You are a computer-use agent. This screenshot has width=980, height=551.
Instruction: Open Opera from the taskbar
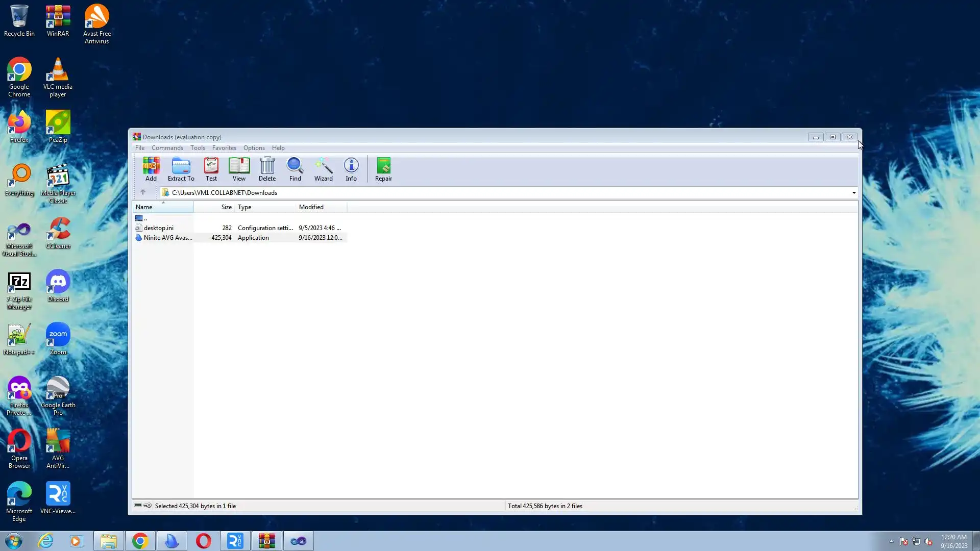coord(203,541)
